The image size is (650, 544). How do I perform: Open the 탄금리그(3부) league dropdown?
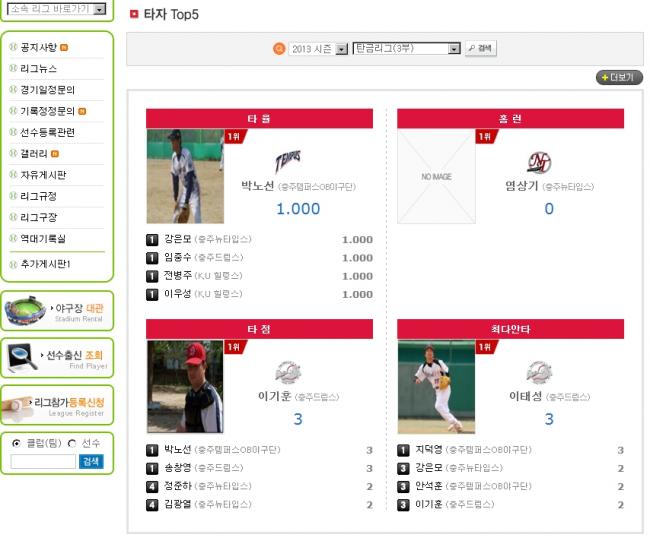pyautogui.click(x=406, y=48)
